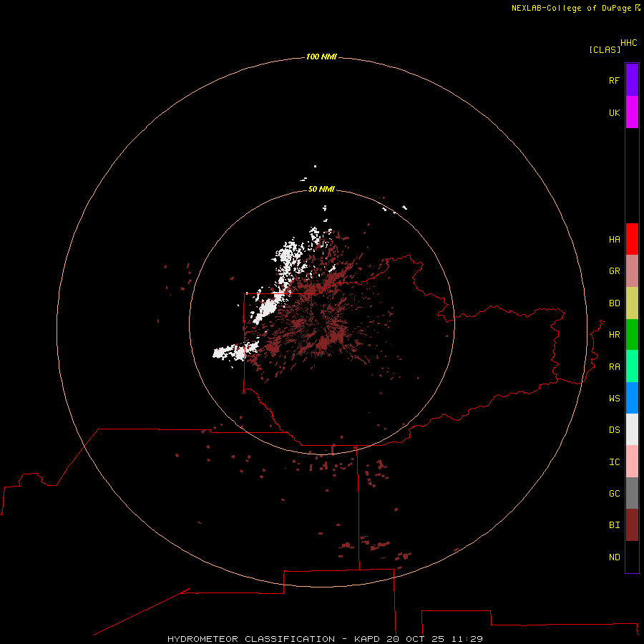Click the green HR legend swatch

coord(632,335)
